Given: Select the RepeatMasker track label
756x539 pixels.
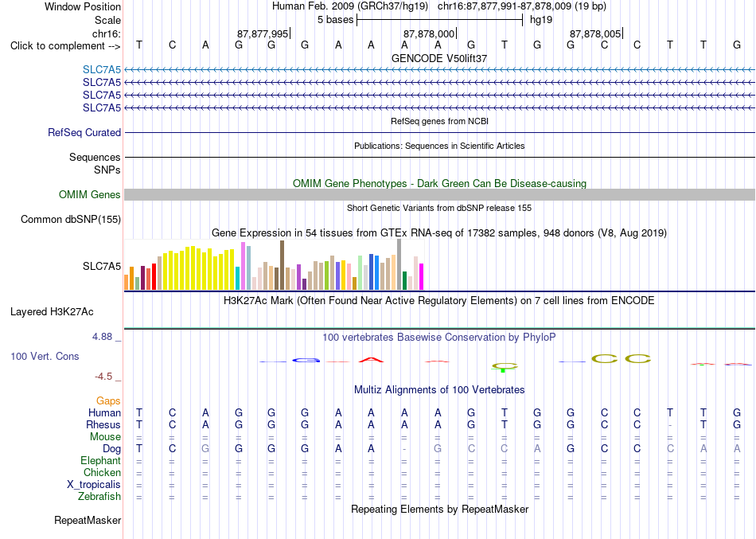Looking at the screenshot, I should pos(88,520).
